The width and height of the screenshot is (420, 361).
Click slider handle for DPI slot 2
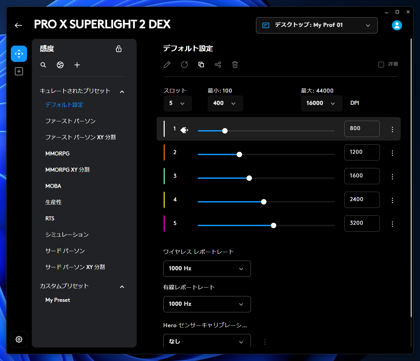point(239,154)
